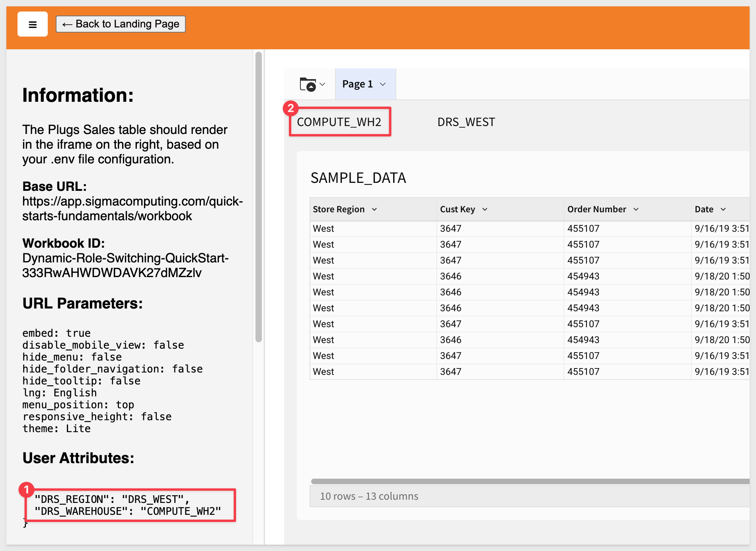This screenshot has width=756, height=551.
Task: Click the table's horizontal scrollbar
Action: point(530,481)
